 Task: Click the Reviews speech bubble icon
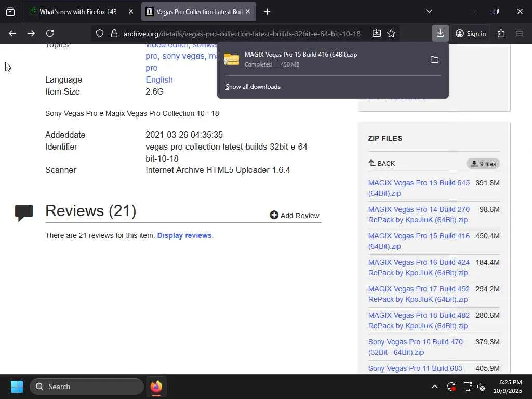pos(24,212)
